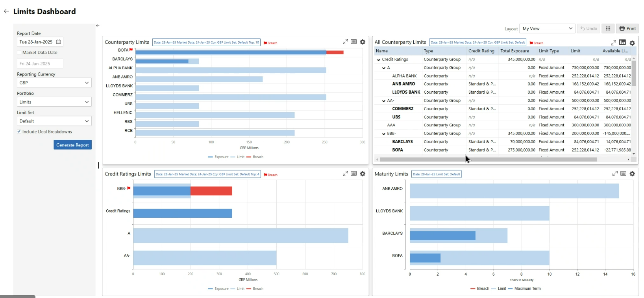Click the Generate Report button
644x298 pixels.
tap(72, 145)
